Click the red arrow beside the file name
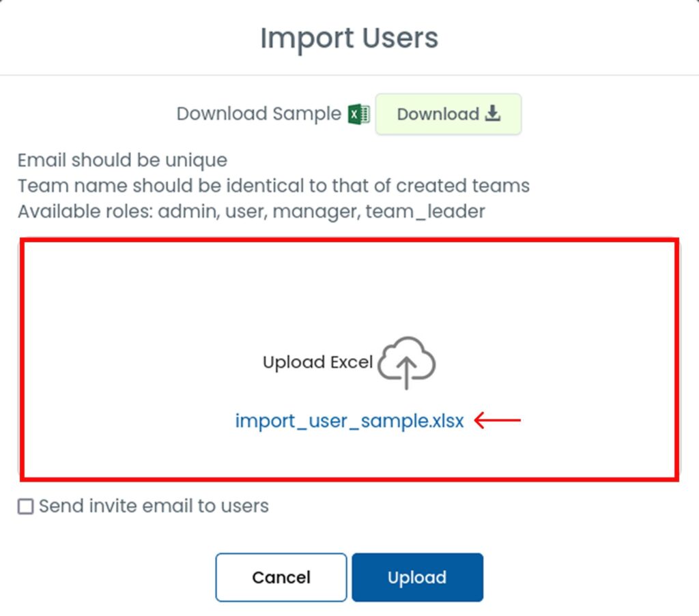This screenshot has width=699, height=616. pos(498,420)
